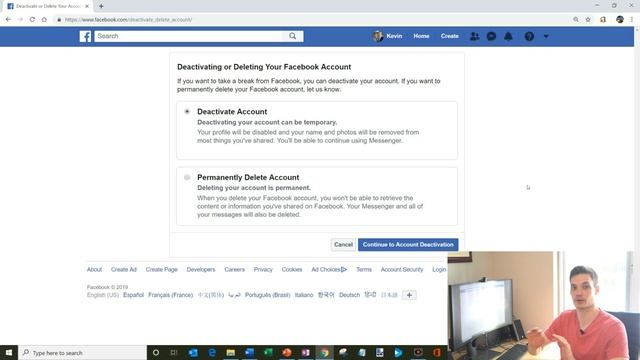Reload the page
This screenshot has height=360, width=640.
click(32, 20)
